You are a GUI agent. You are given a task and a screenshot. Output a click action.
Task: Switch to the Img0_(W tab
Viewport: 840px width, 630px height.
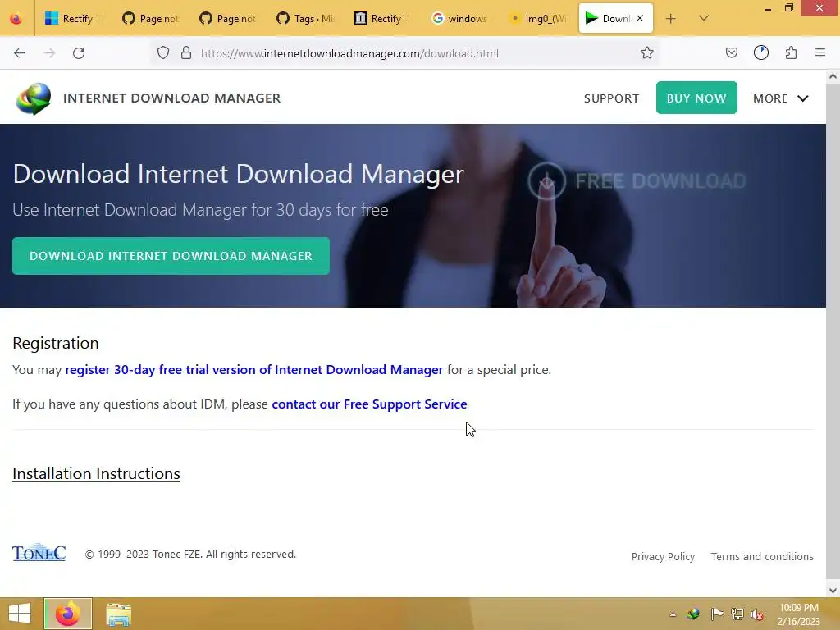pos(536,19)
